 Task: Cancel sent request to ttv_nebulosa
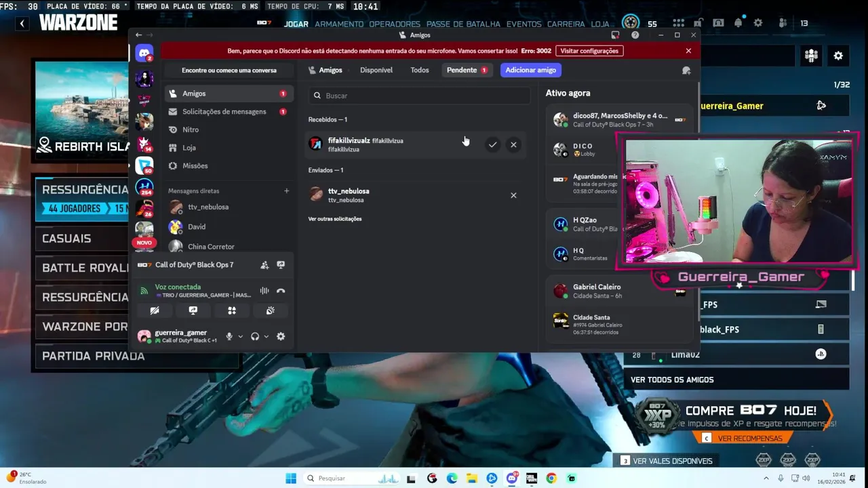(x=513, y=195)
